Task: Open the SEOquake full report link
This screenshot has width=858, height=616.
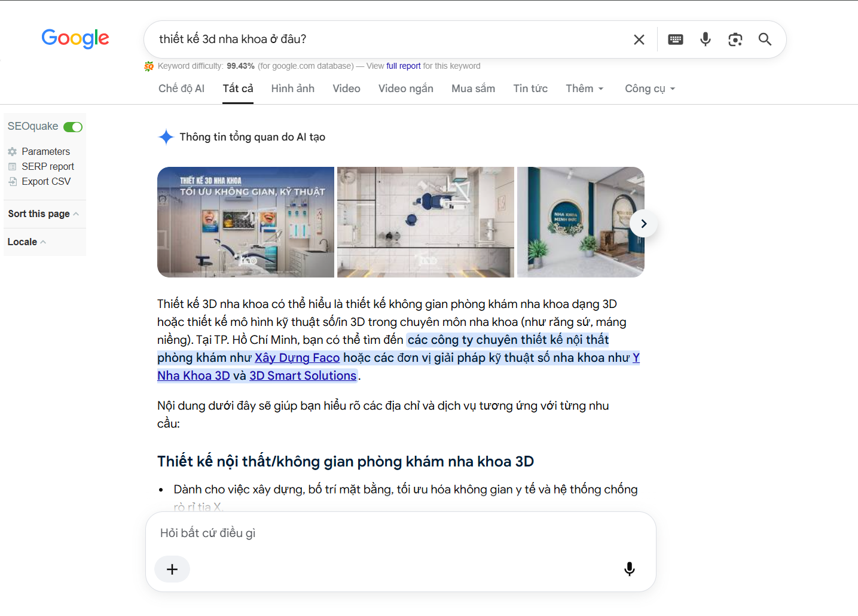Action: click(404, 66)
